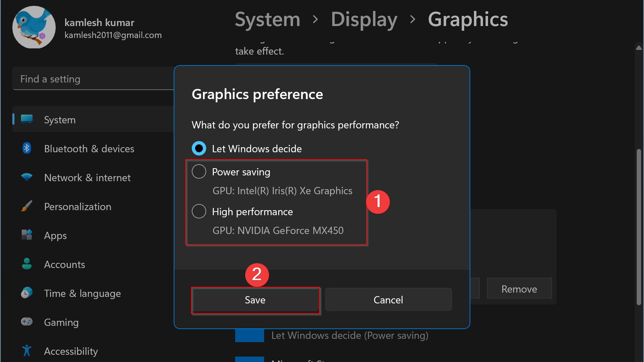Save the graphics preference
Image resolution: width=644 pixels, height=362 pixels.
click(x=255, y=300)
